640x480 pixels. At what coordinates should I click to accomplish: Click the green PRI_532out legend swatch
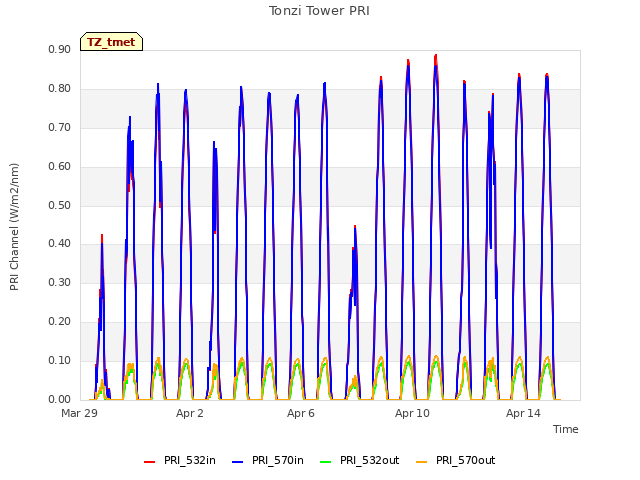(326, 462)
